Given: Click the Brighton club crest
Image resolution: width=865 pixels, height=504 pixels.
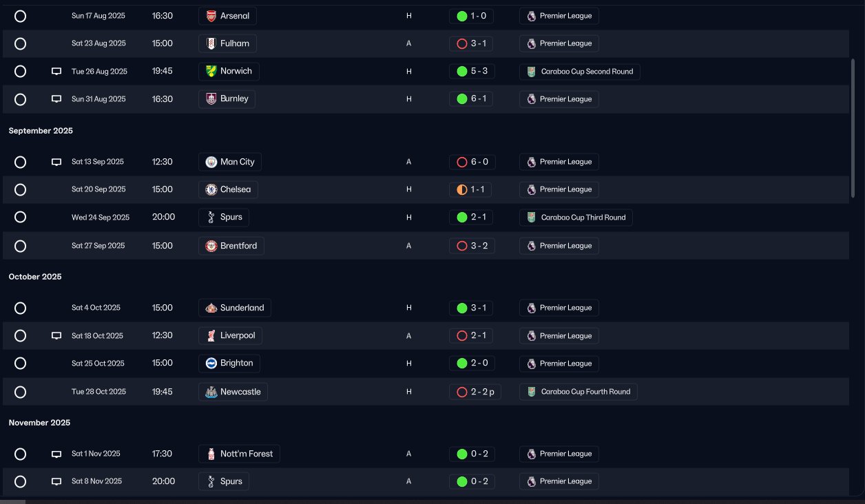Looking at the screenshot, I should (211, 363).
